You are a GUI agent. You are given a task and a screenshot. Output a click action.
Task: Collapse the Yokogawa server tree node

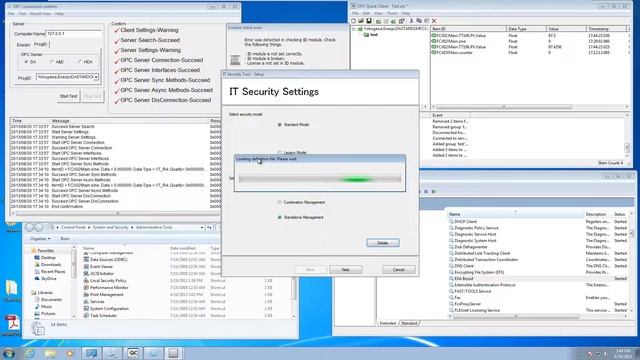354,29
